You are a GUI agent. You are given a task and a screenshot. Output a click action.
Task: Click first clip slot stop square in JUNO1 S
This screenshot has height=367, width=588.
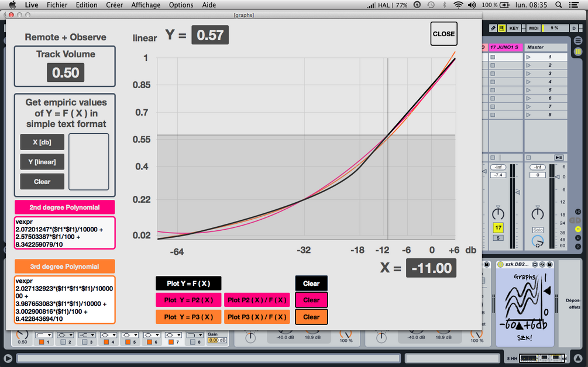pos(493,57)
